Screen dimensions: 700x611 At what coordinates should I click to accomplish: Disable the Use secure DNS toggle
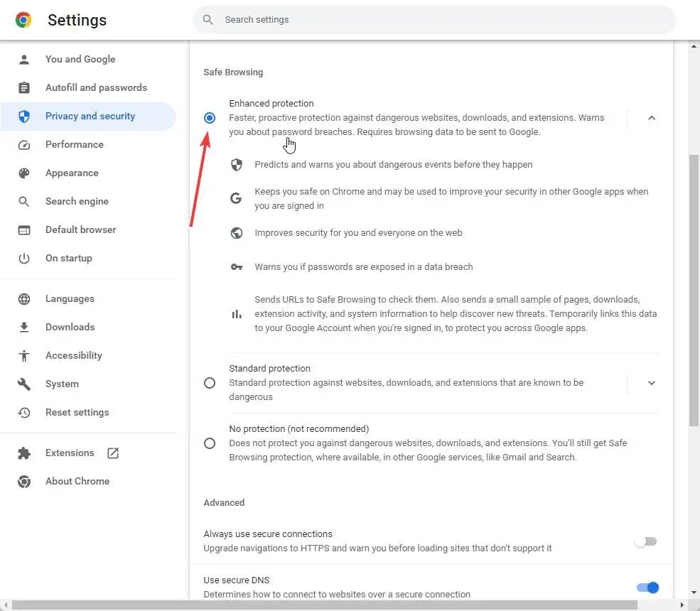648,588
